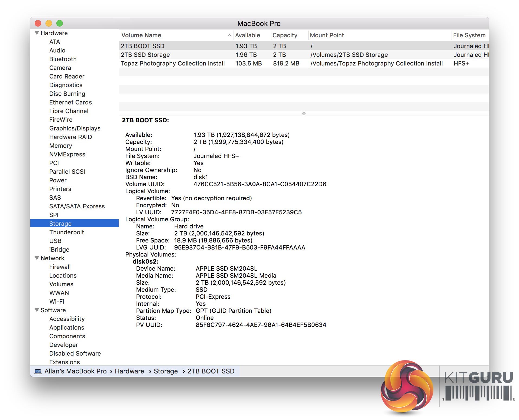Open Firewall under Network
Viewport: 519px width, 420px height.
60,267
